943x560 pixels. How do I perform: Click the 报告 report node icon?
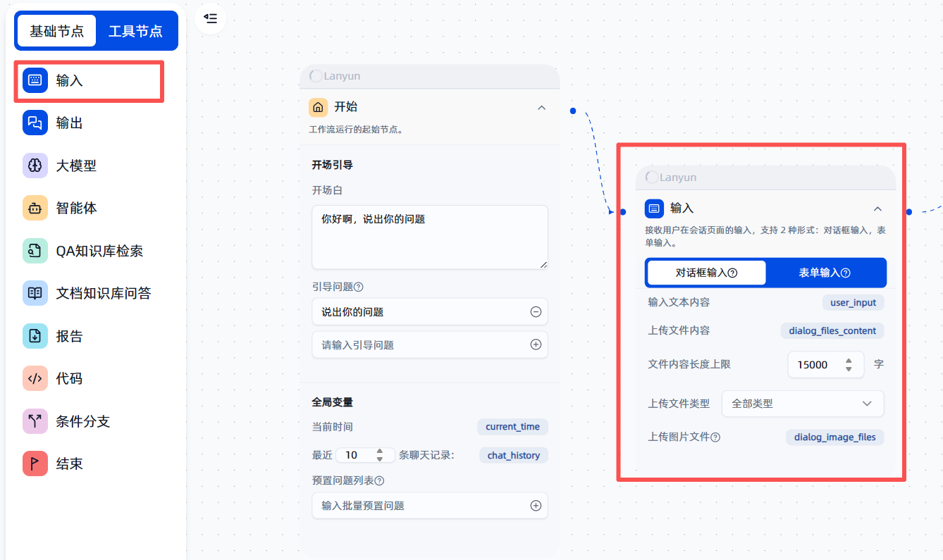35,336
